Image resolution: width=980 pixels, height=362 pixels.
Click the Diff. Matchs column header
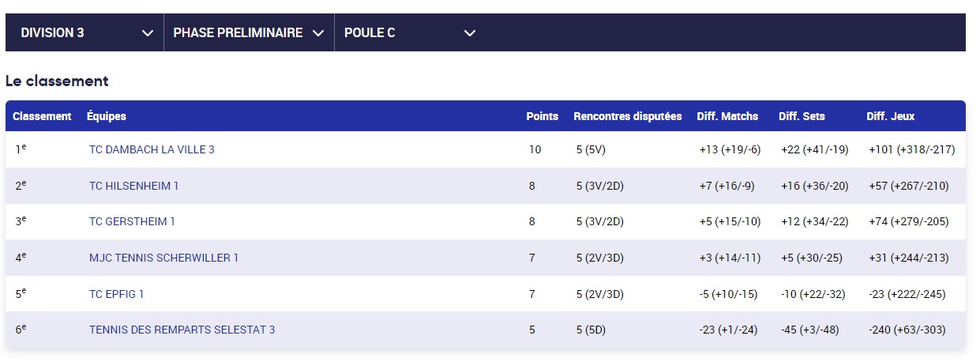pos(727,116)
